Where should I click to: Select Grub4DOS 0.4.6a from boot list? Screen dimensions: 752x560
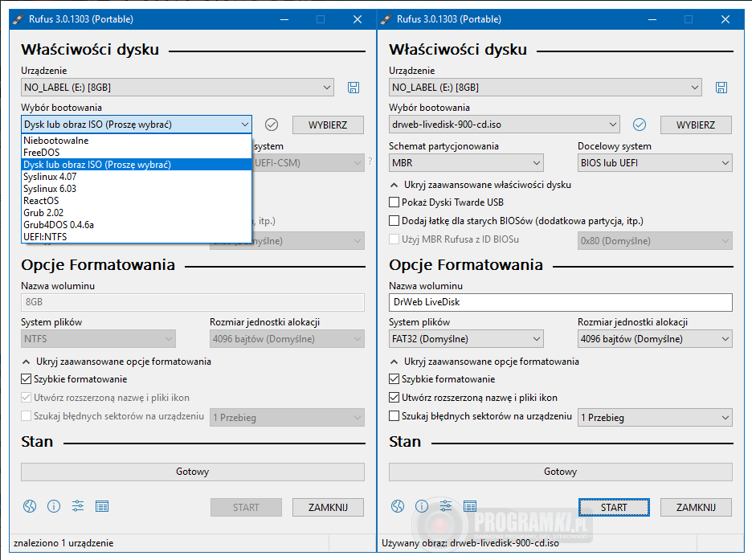coord(137,224)
